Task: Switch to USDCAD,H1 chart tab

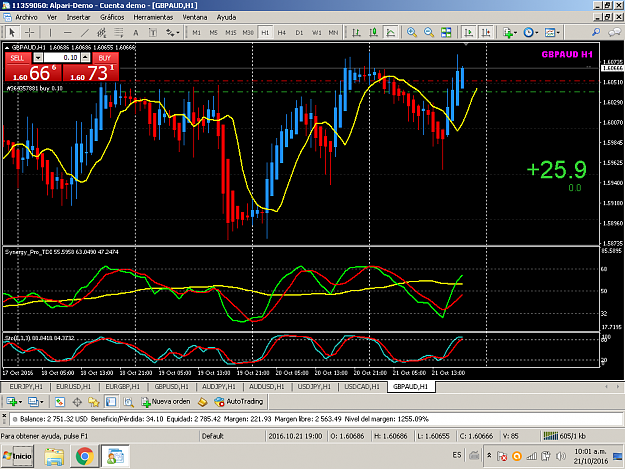Action: coord(362,387)
